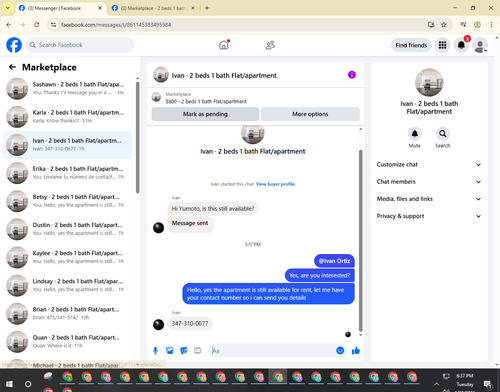Send a thumbs-up like
Image resolution: width=500 pixels, height=392 pixels.
click(x=356, y=350)
